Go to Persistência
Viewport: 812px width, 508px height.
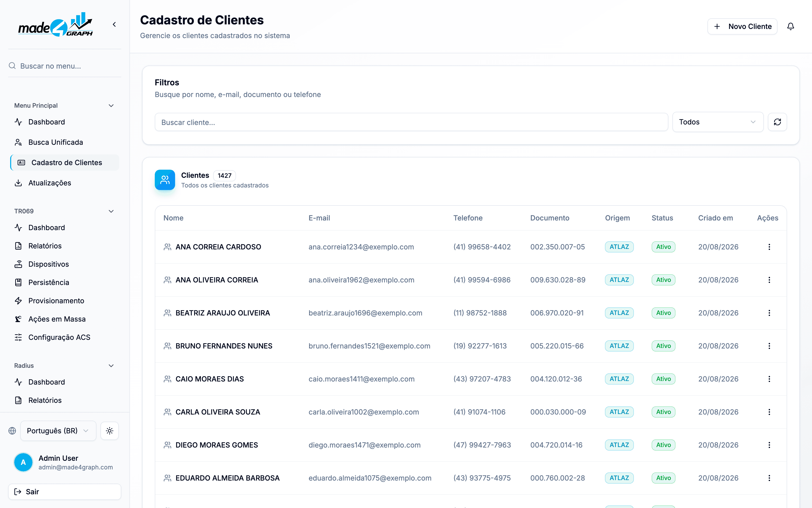[65, 282]
